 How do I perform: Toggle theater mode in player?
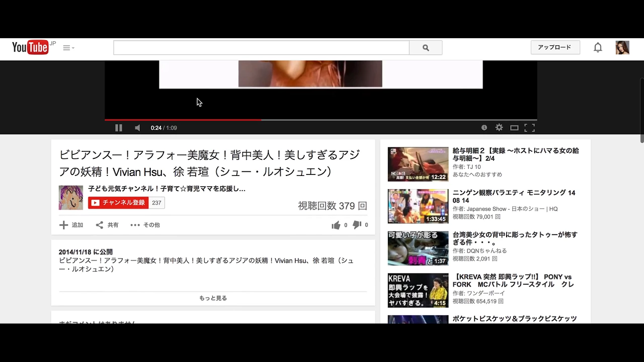pos(514,128)
